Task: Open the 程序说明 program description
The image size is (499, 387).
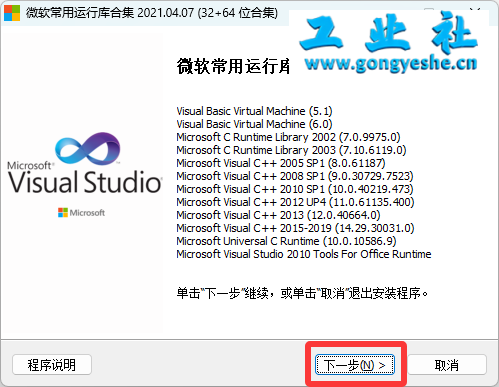Action: (52, 365)
